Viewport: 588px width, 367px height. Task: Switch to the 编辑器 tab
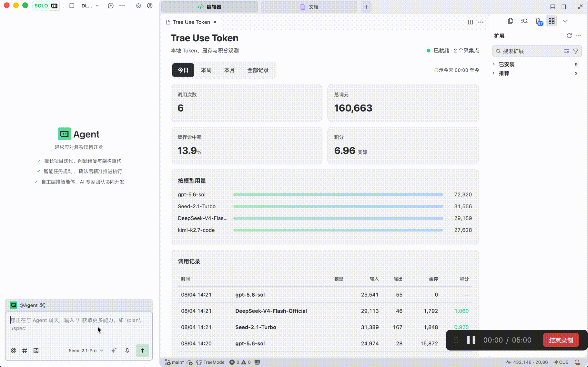point(209,7)
